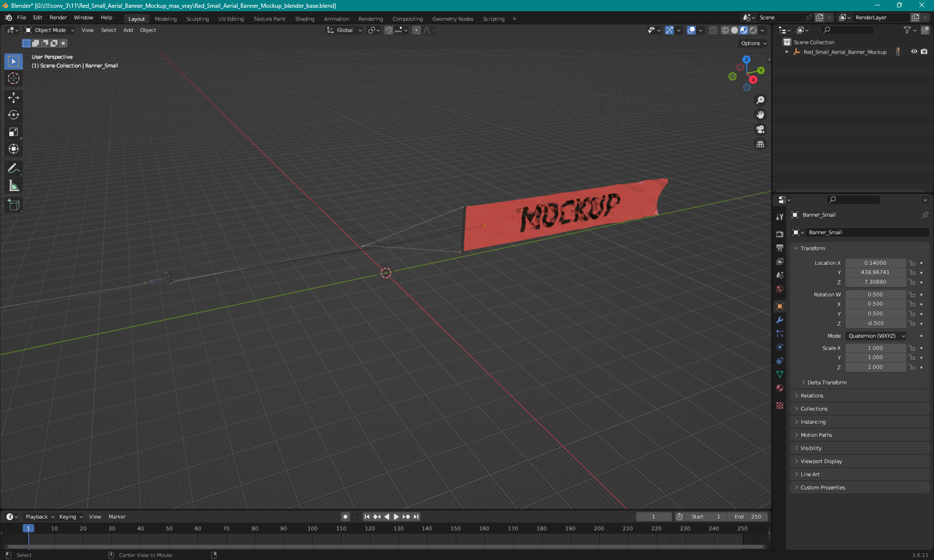Click the End frame 250 field

[749, 517]
